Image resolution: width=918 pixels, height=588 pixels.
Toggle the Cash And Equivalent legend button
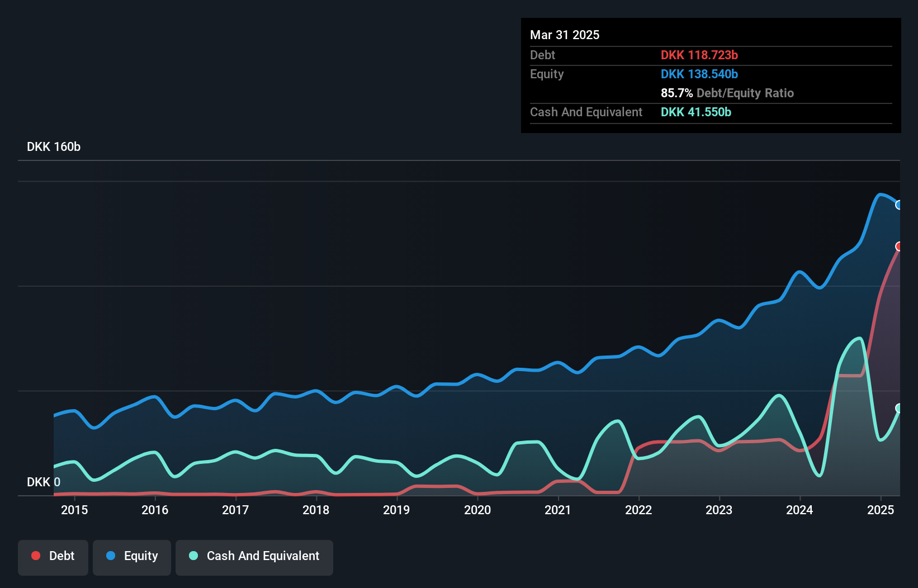(x=254, y=557)
